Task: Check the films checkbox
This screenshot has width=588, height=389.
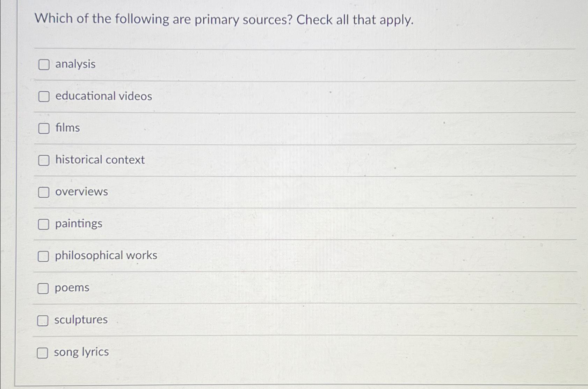Action: (x=44, y=128)
